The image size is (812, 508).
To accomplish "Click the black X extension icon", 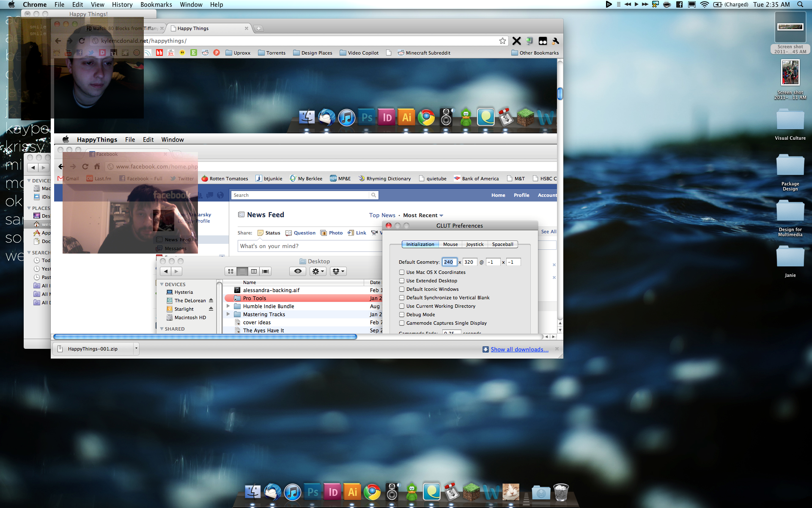I will point(516,41).
